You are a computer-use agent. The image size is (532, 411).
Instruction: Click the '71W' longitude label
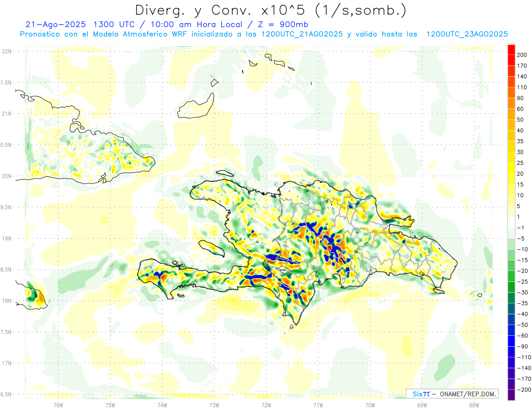pos(318,405)
